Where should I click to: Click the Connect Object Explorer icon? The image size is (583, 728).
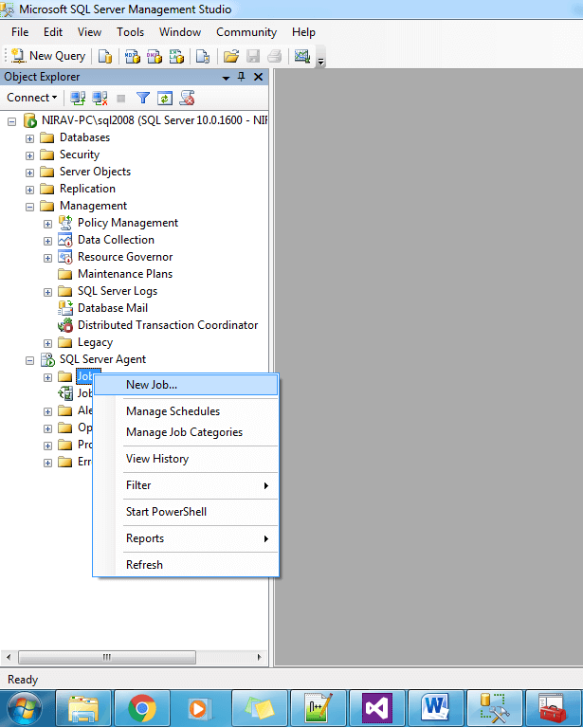[x=78, y=98]
